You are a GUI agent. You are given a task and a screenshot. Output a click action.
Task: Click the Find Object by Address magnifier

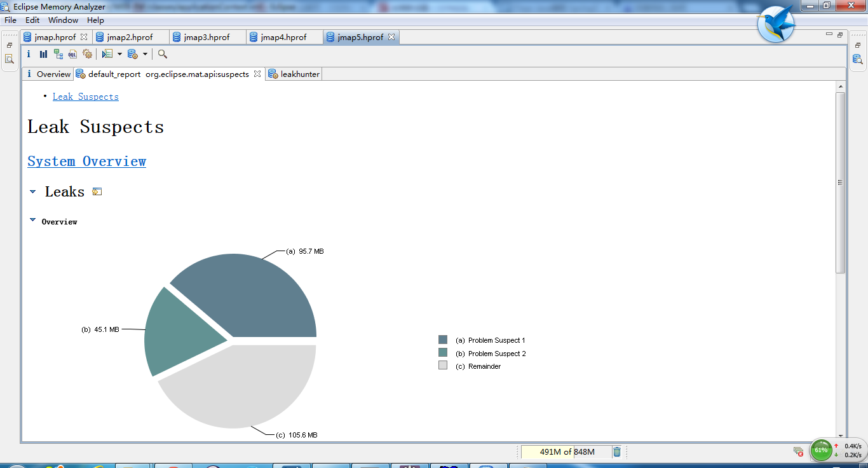coord(163,54)
